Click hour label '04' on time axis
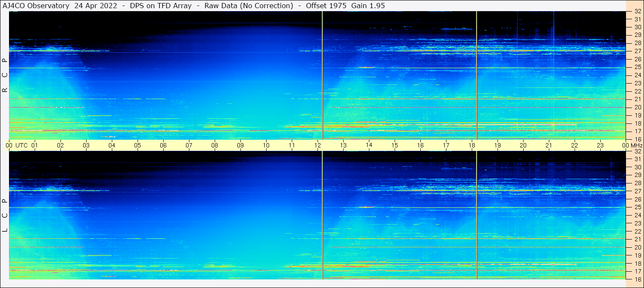 pos(112,145)
